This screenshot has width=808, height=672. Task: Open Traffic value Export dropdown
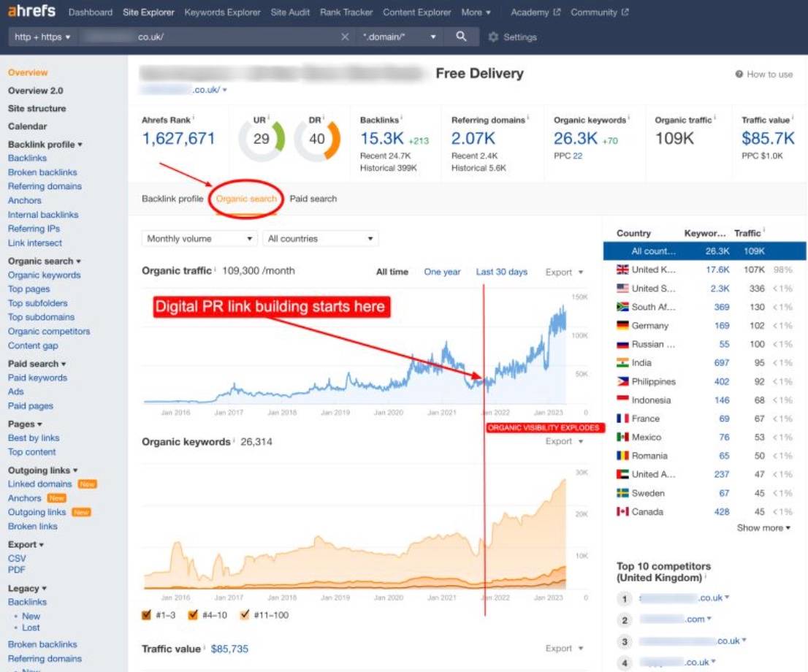tap(564, 649)
